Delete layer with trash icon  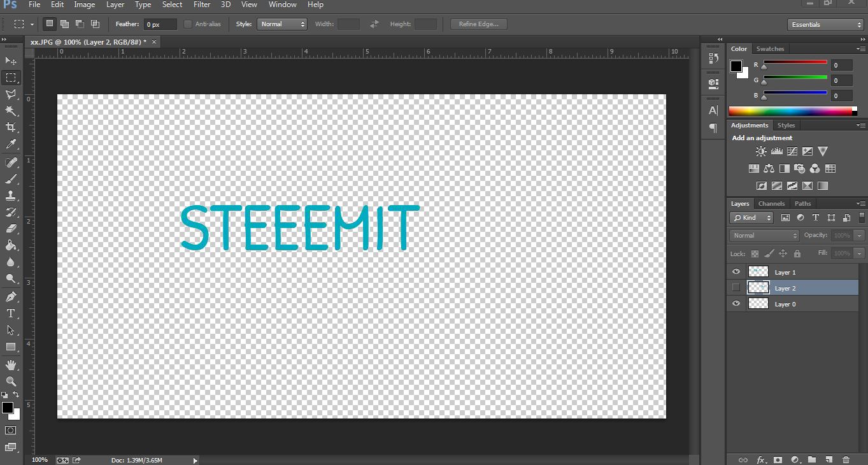(x=846, y=459)
